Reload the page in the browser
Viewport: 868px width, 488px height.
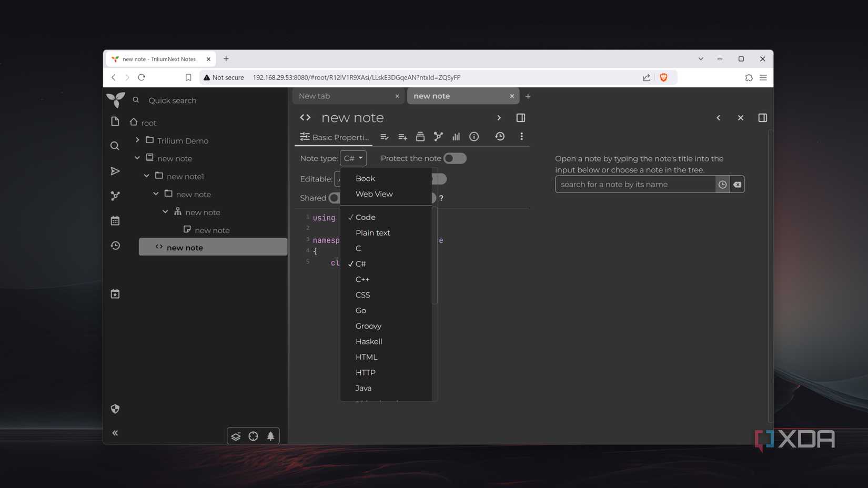pyautogui.click(x=142, y=77)
